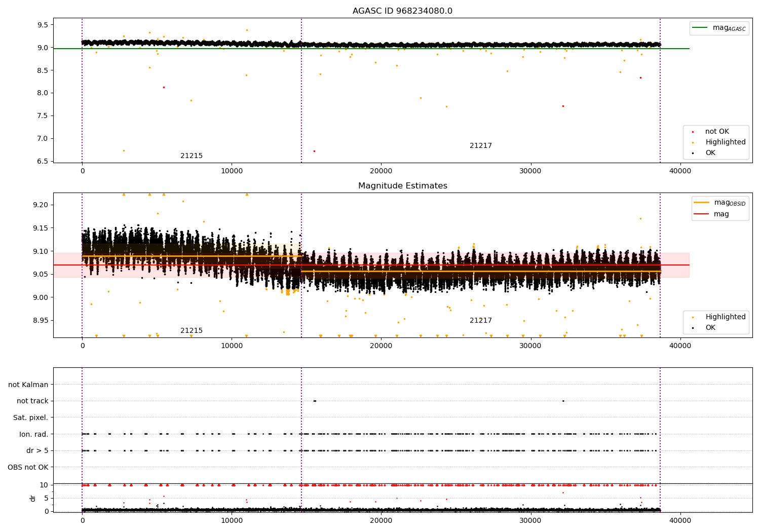Click the 'dr > 5' axis label
The image size is (760, 532).
pyautogui.click(x=37, y=451)
